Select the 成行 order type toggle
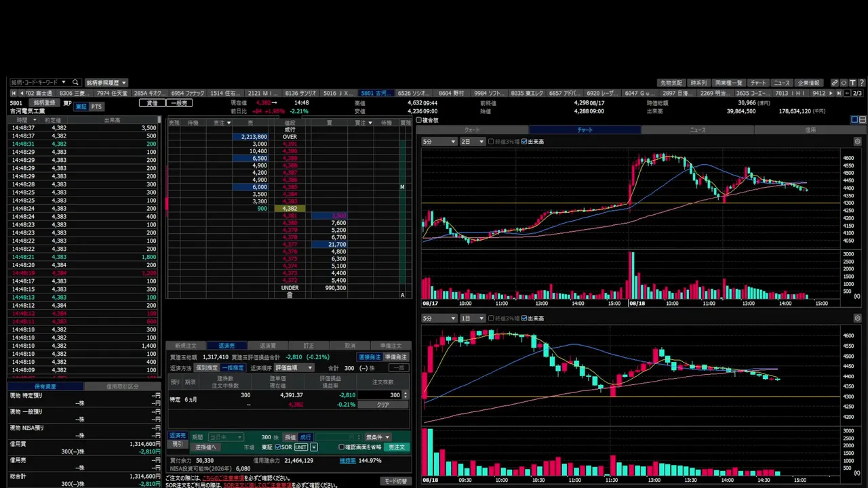This screenshot has height=488, width=868. (306, 437)
